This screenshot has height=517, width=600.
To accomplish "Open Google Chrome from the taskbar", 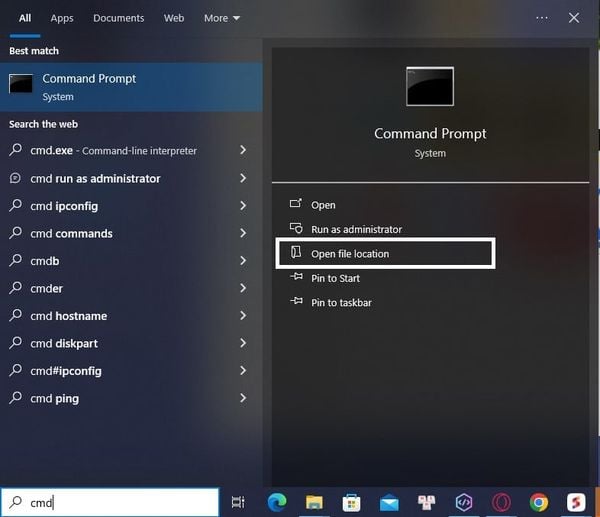I will [x=538, y=502].
